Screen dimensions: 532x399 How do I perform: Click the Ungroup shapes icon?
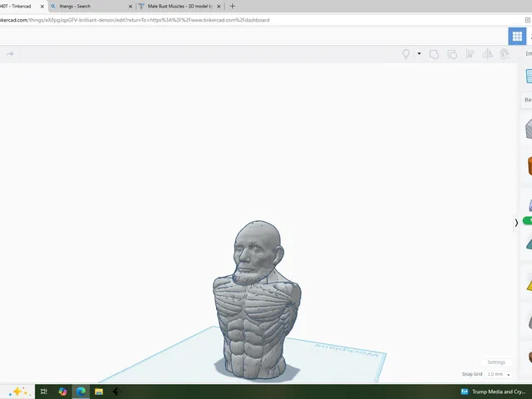pyautogui.click(x=452, y=54)
